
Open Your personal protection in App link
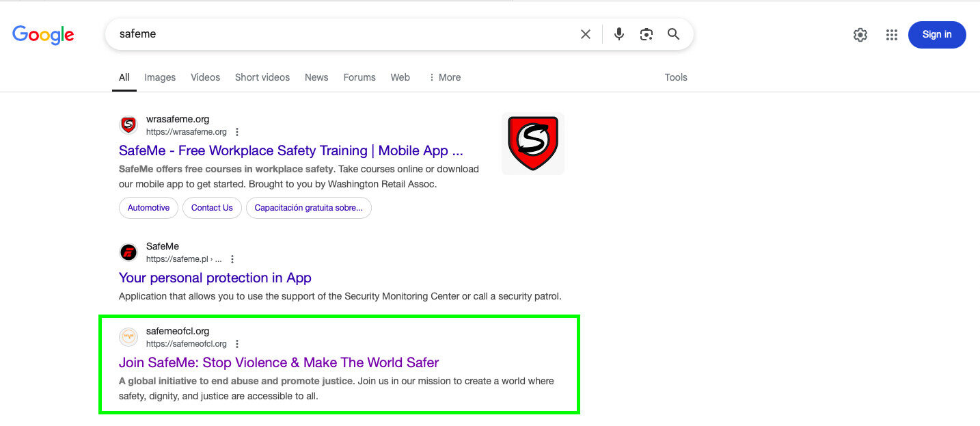(215, 278)
